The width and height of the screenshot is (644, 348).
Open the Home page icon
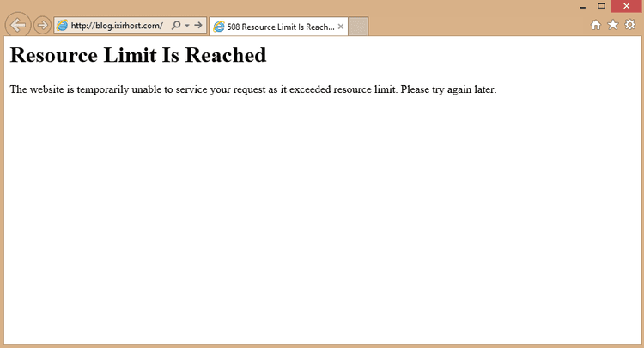click(596, 25)
